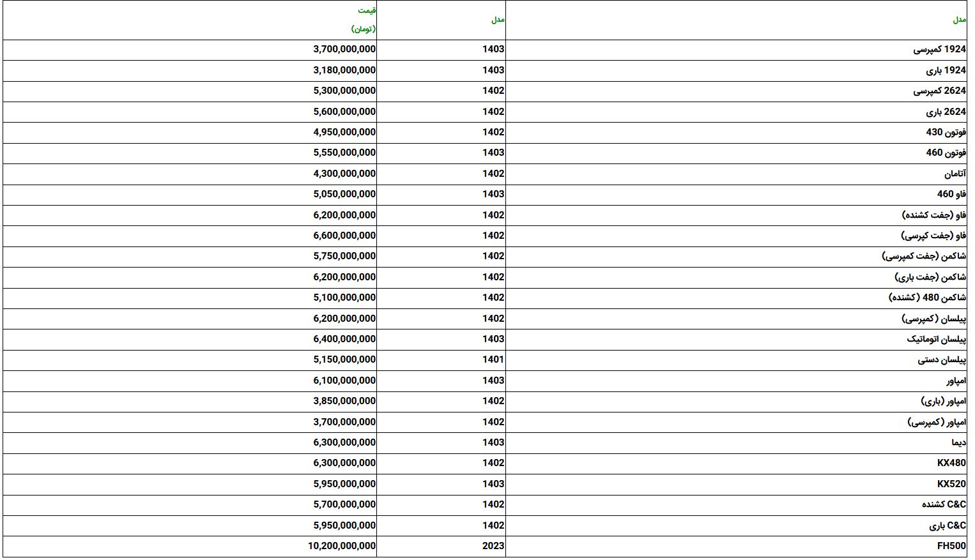Screen dimensions: 975x560
Task: Click the price 5,550,000,000
Action: tap(344, 153)
